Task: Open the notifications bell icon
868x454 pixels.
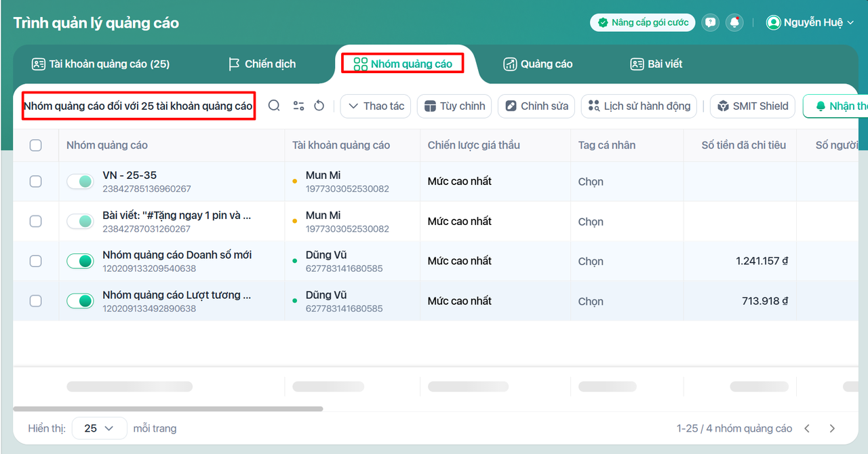Action: (x=734, y=22)
